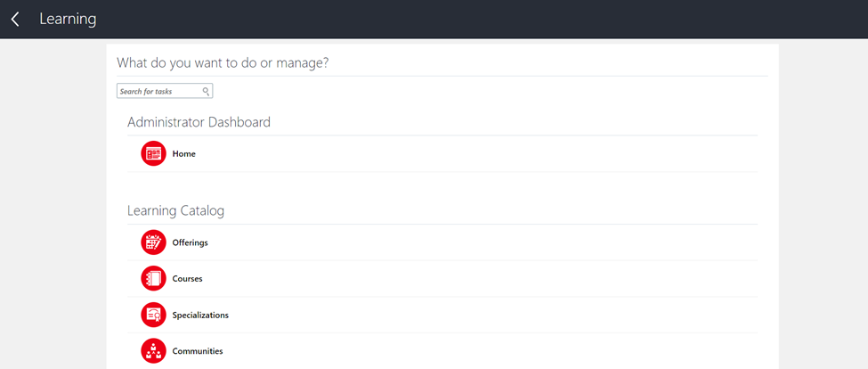Open the Specializations link
This screenshot has width=868, height=369.
click(200, 316)
